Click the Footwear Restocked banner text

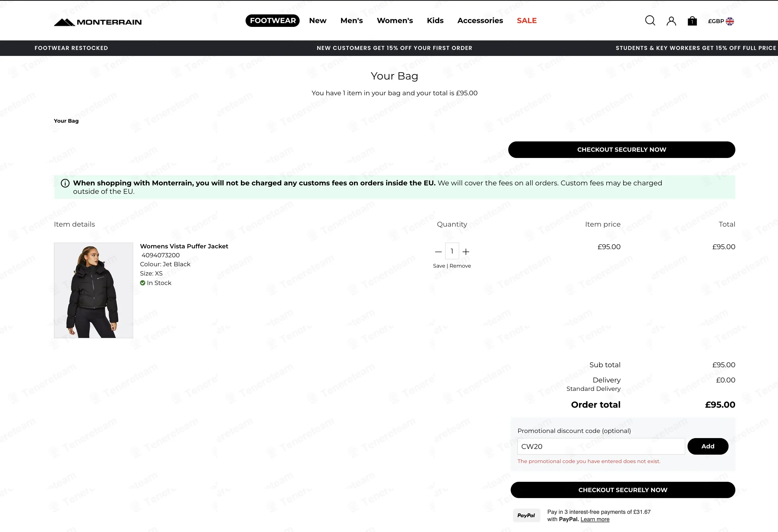pos(71,48)
